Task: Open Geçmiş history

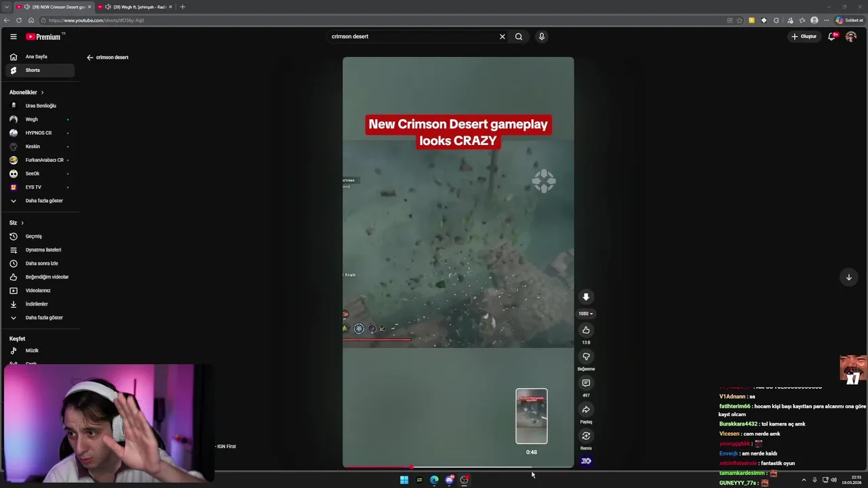Action: (39, 237)
